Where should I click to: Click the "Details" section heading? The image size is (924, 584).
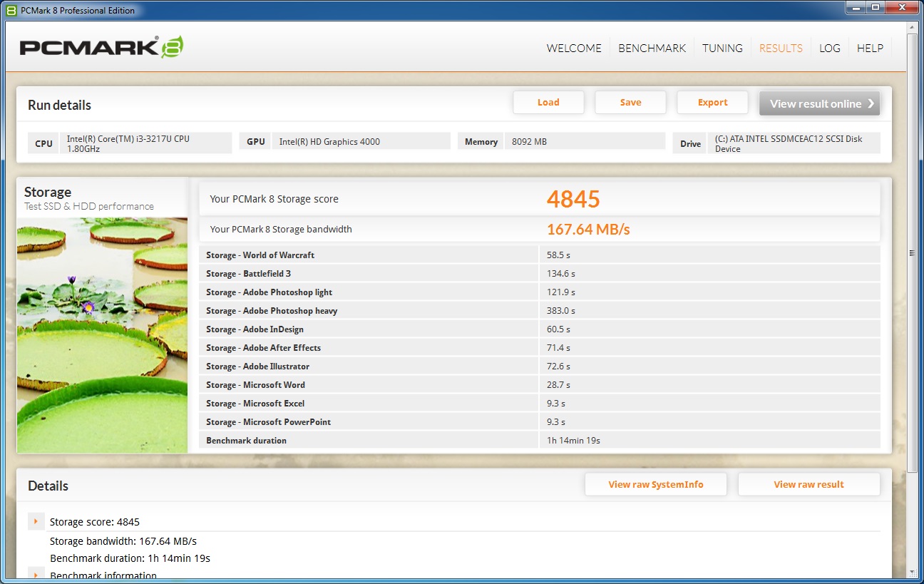click(48, 486)
